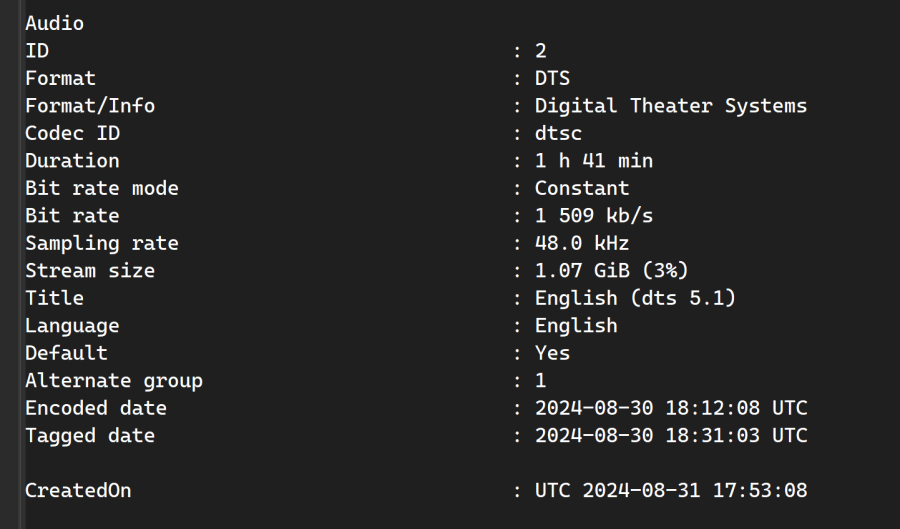
Task: Click the dtsc codec ID value
Action: tap(558, 133)
